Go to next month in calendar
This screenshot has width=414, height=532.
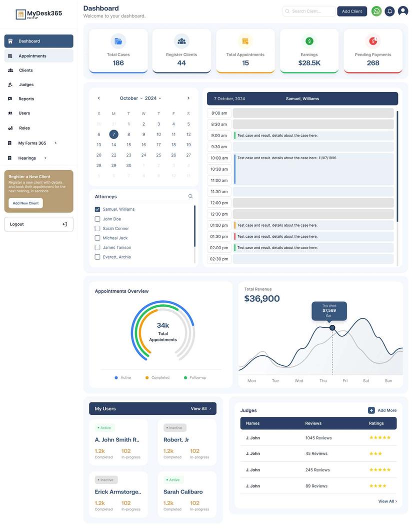[188, 98]
